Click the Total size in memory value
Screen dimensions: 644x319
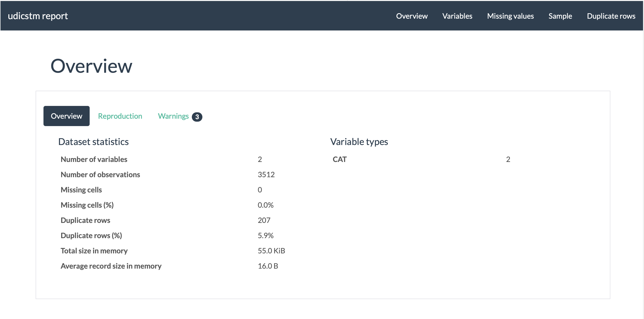271,251
